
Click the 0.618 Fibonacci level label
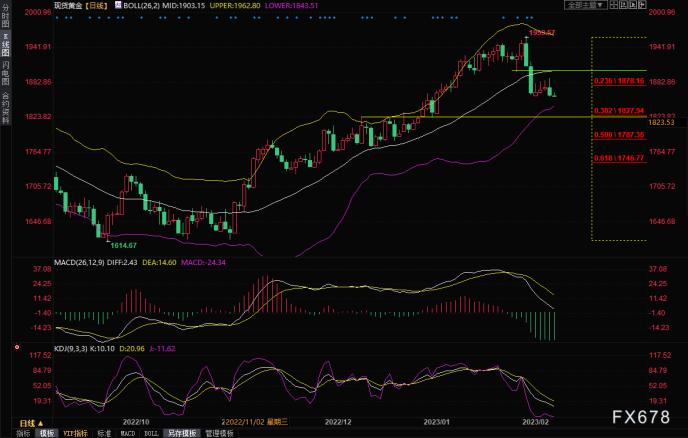pos(619,158)
